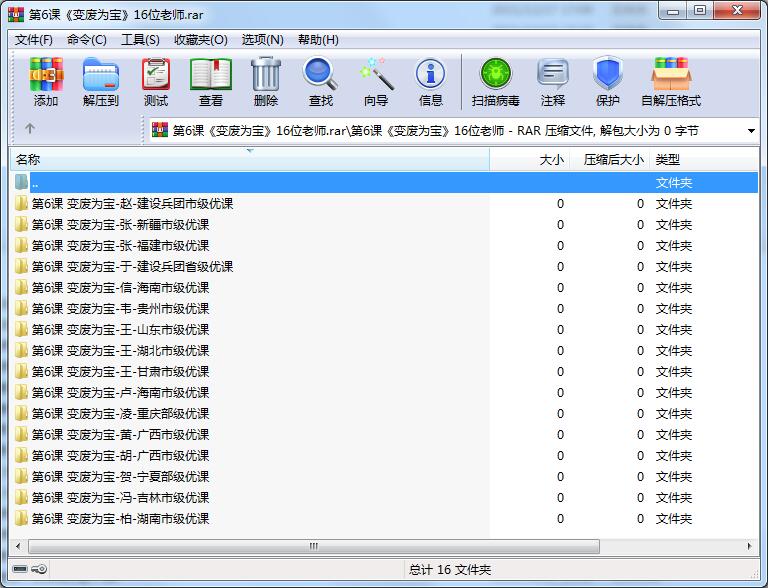Click the disk drive icon in status bar
Image resolution: width=768 pixels, height=588 pixels.
(x=20, y=569)
